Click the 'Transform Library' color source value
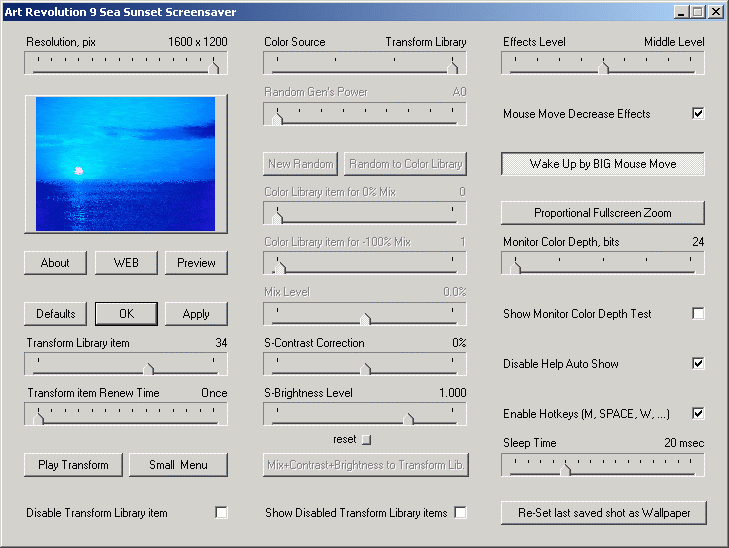The width and height of the screenshot is (729, 548). click(x=426, y=42)
